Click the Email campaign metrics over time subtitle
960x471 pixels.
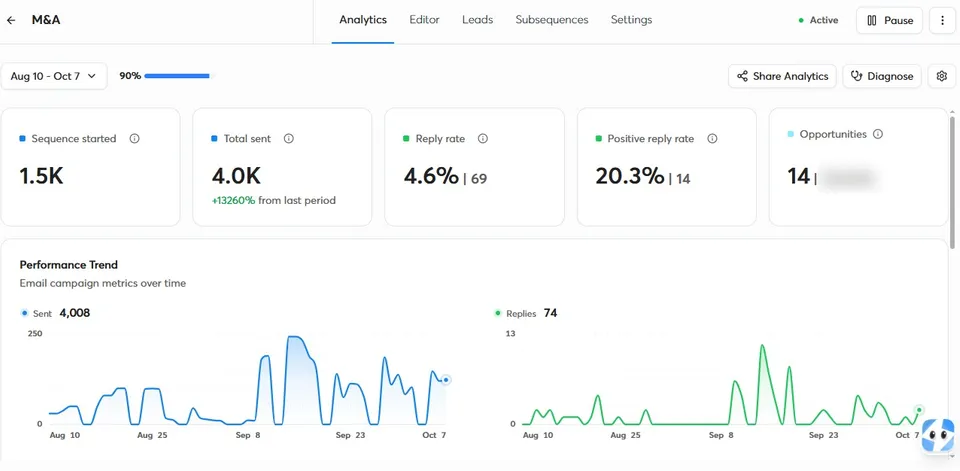point(103,283)
